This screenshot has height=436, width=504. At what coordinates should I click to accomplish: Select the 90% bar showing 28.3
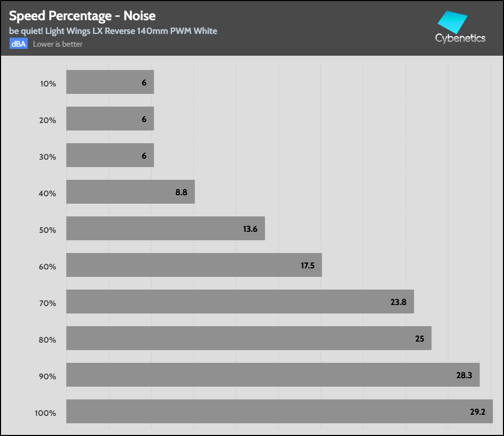272,375
